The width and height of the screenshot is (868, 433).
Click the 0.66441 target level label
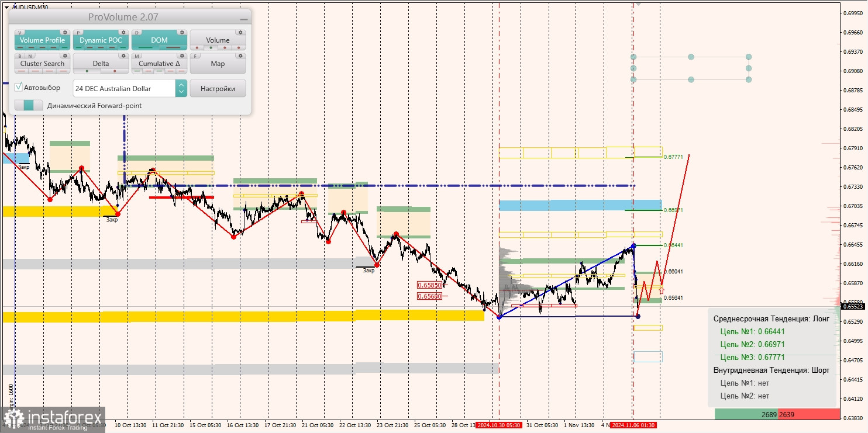674,245
